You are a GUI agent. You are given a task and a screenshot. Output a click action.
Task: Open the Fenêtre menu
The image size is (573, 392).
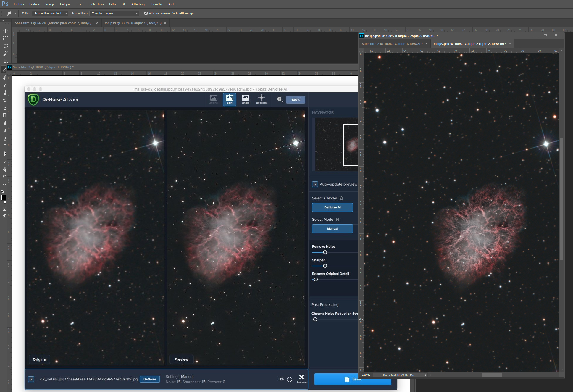point(157,4)
